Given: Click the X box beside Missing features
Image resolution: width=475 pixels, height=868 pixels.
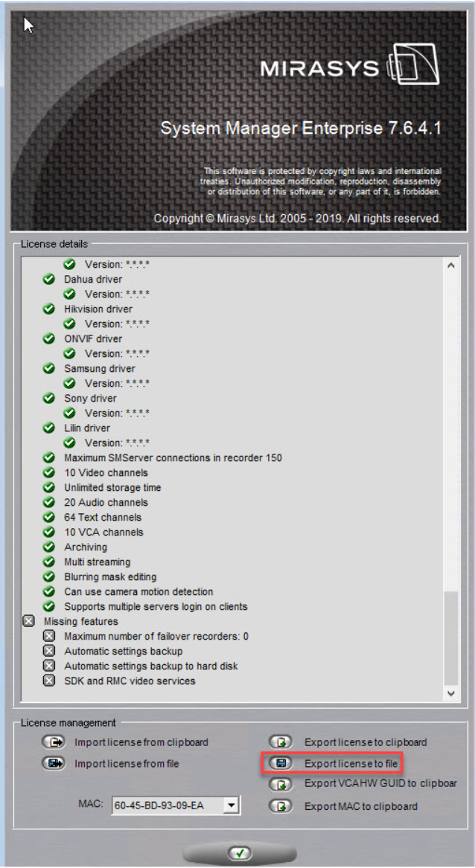Looking at the screenshot, I should [x=28, y=621].
